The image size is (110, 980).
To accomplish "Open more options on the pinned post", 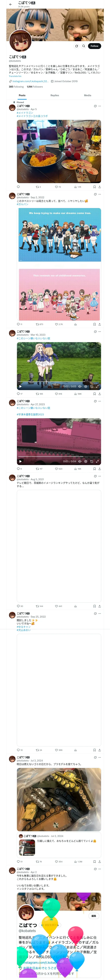I will 99,106.
